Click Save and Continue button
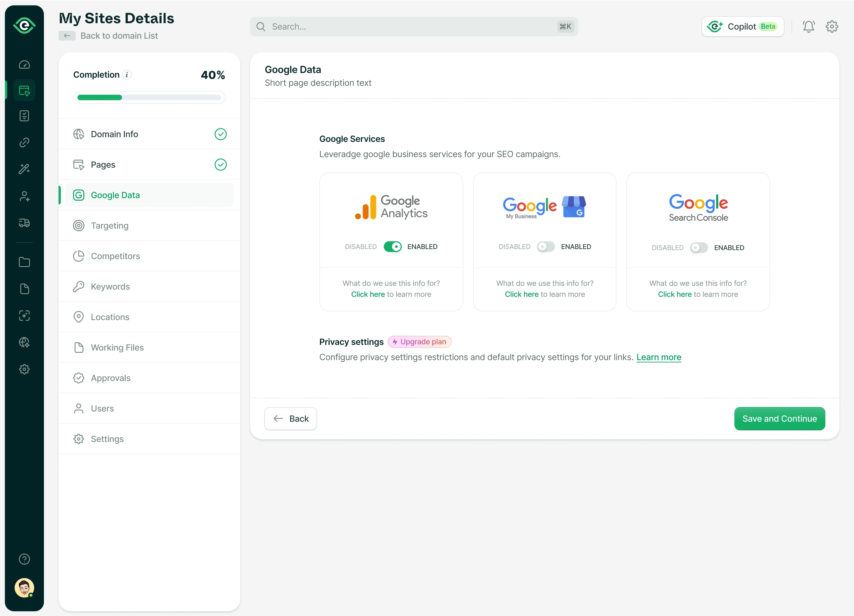This screenshot has height=616, width=854. click(780, 418)
